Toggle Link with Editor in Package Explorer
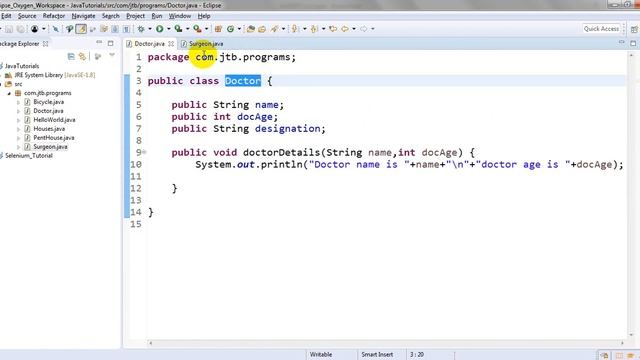This screenshot has width=640, height=360. (82, 56)
